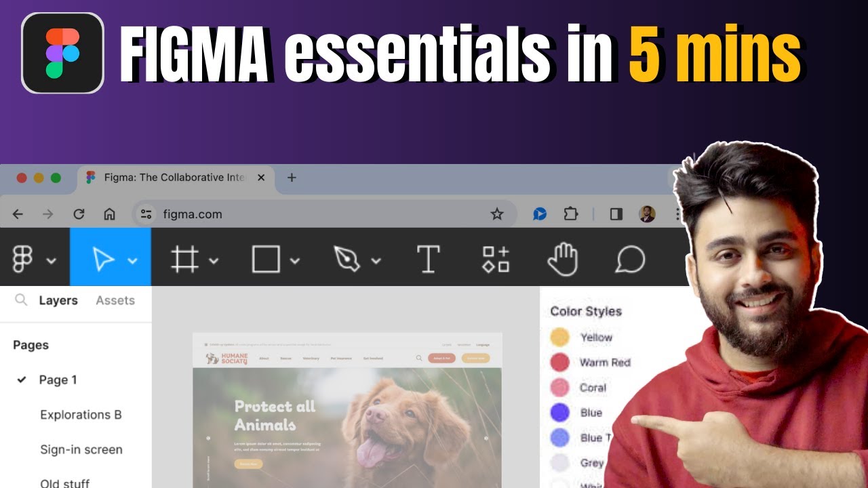Pick the Yellow color style swatch

pyautogui.click(x=559, y=337)
